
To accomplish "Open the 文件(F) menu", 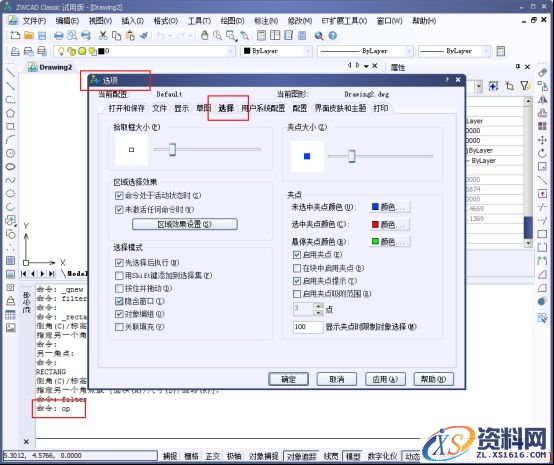I will click(x=34, y=21).
